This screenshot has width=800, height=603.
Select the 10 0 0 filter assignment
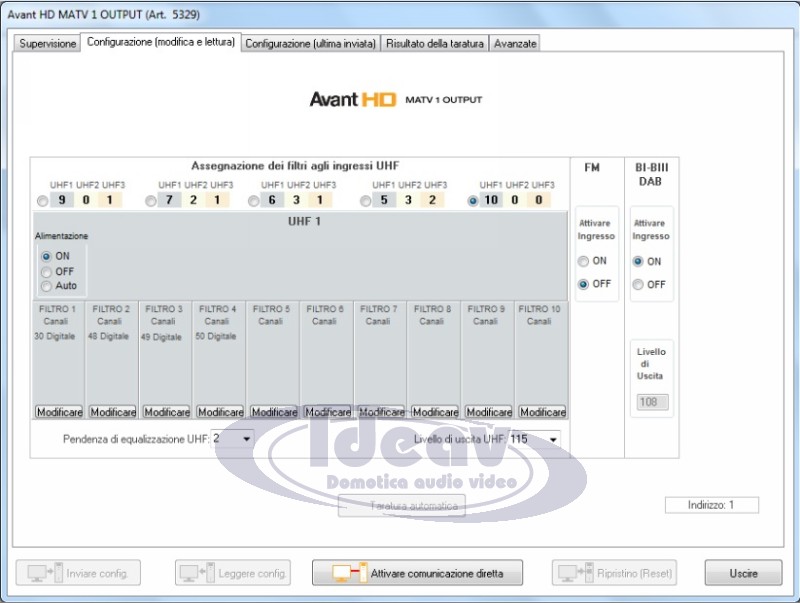coord(473,201)
